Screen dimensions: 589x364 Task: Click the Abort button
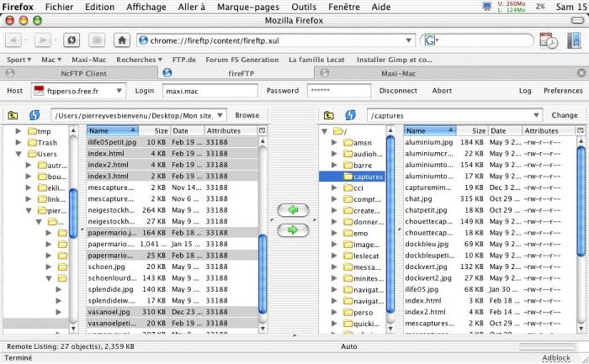point(442,91)
